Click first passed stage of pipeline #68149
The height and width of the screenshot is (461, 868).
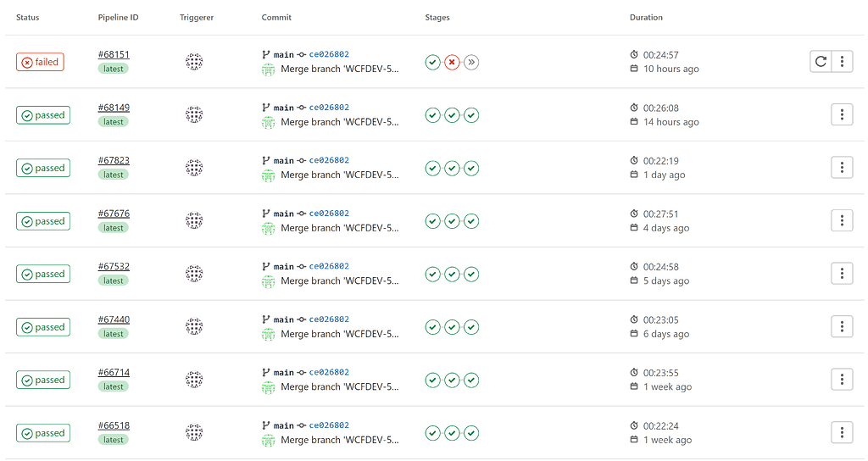tap(433, 115)
